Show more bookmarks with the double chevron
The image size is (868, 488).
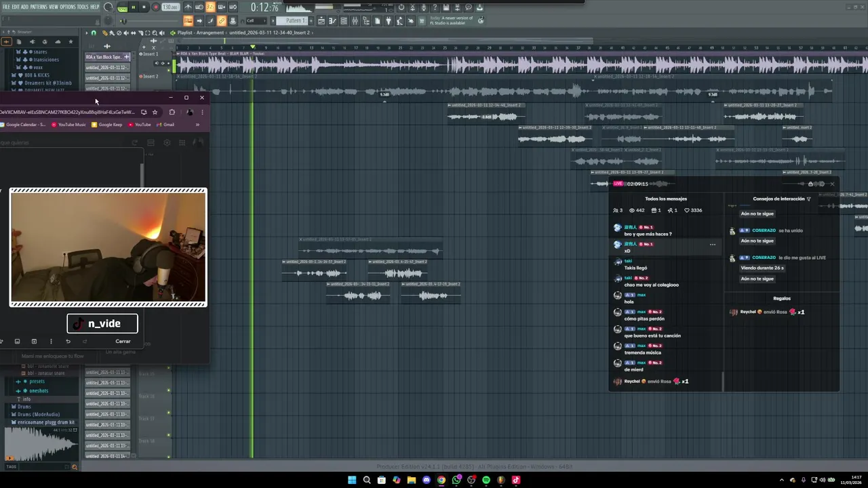click(x=197, y=125)
